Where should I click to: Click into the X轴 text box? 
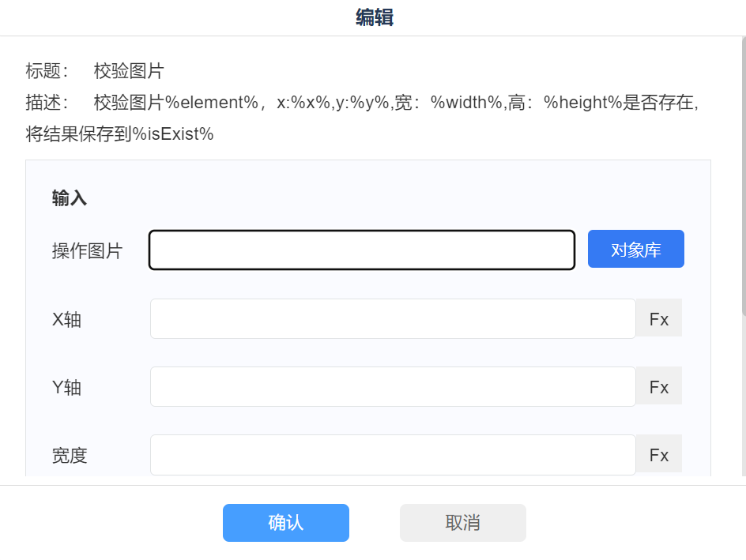pos(393,319)
